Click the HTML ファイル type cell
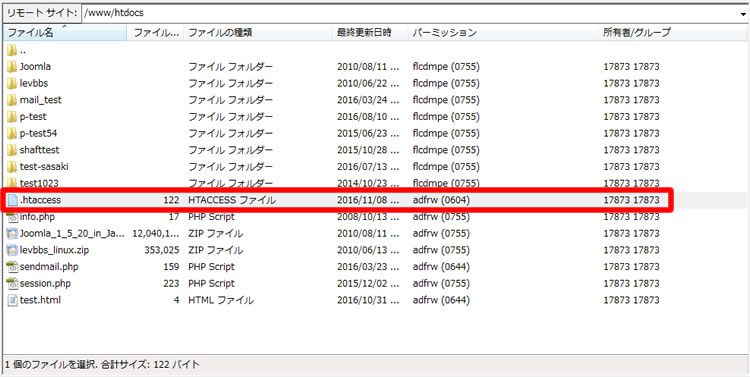The height and width of the screenshot is (377, 750). (221, 300)
